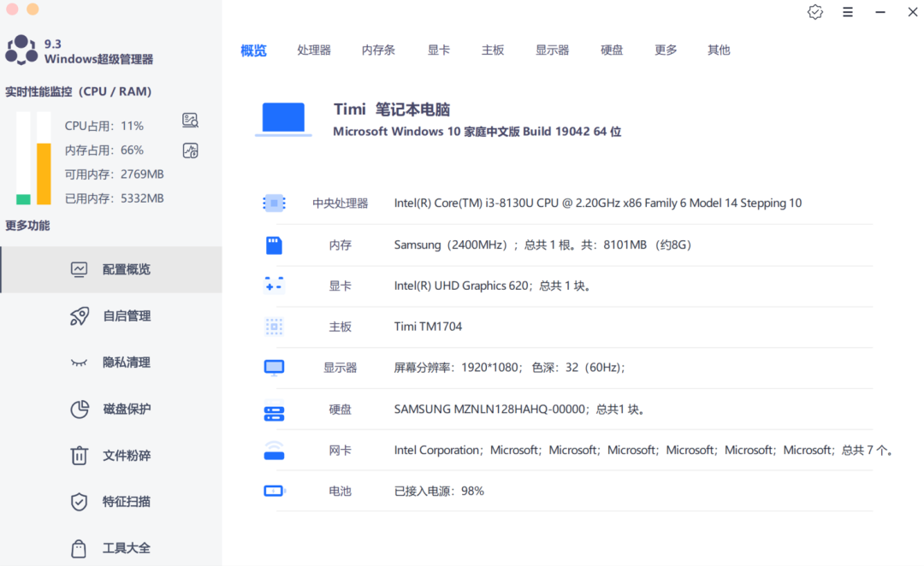924x566 pixels.
Task: Open 文件粉碎 in the sidebar
Action: coord(111,455)
